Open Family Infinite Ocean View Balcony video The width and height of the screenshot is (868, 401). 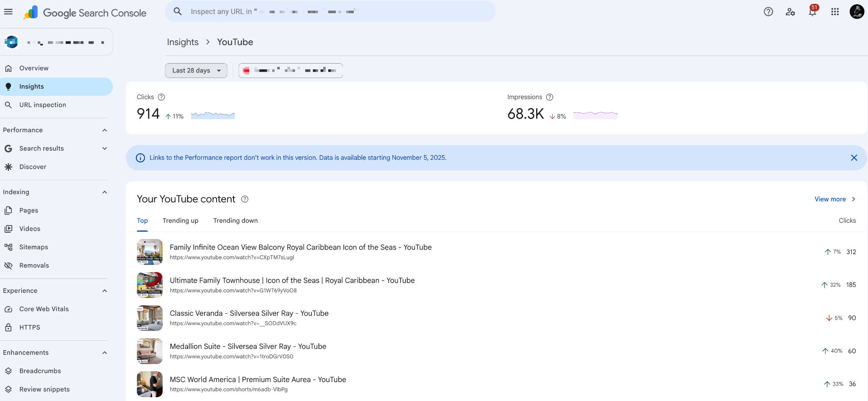[x=301, y=247]
